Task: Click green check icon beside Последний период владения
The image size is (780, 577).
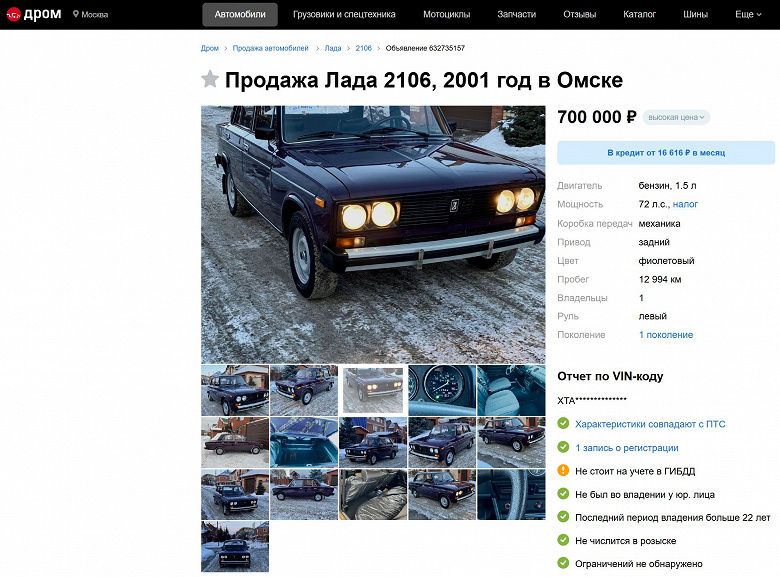Action: [x=563, y=517]
